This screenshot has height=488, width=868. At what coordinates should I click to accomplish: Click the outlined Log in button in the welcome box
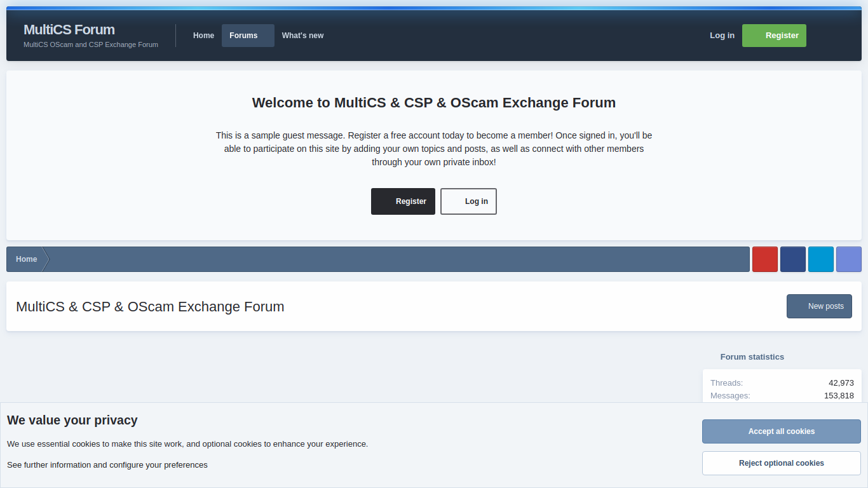click(x=468, y=201)
